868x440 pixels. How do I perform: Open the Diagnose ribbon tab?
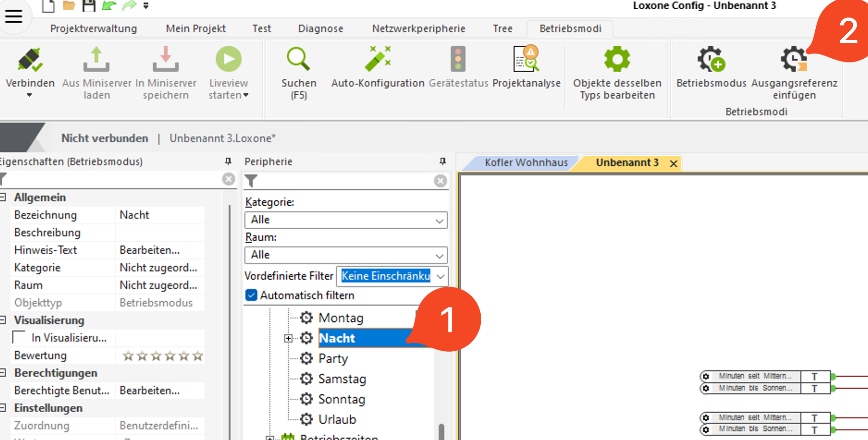click(321, 29)
